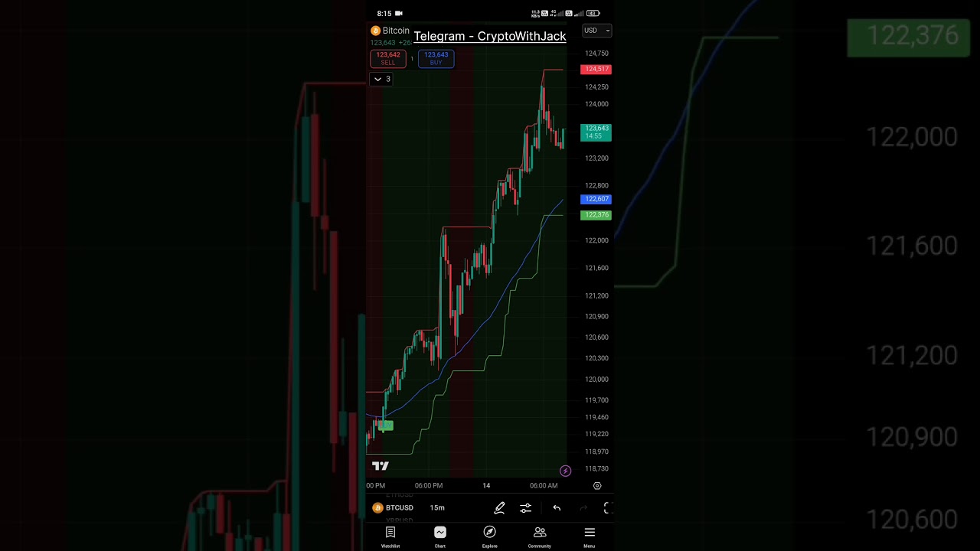Tap the 120,000 price scale value

(596, 380)
